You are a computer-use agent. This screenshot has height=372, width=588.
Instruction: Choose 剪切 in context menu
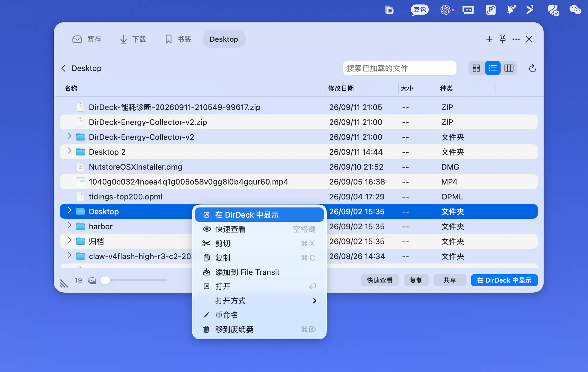click(259, 244)
